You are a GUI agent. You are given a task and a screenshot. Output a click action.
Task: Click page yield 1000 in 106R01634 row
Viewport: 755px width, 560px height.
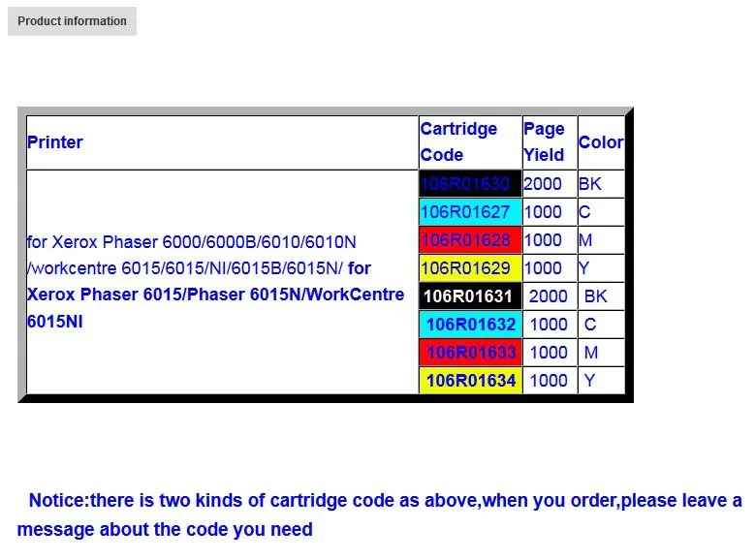549,381
